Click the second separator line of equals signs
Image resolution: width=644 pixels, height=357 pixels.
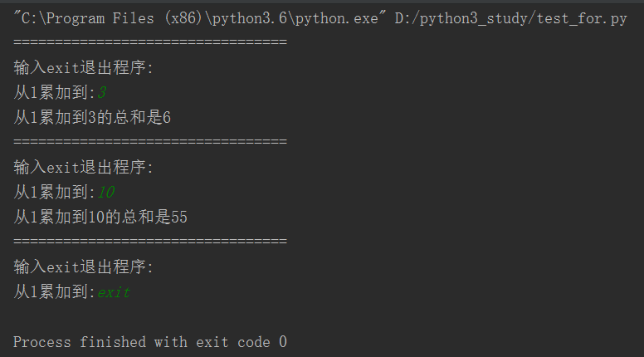pyautogui.click(x=150, y=141)
